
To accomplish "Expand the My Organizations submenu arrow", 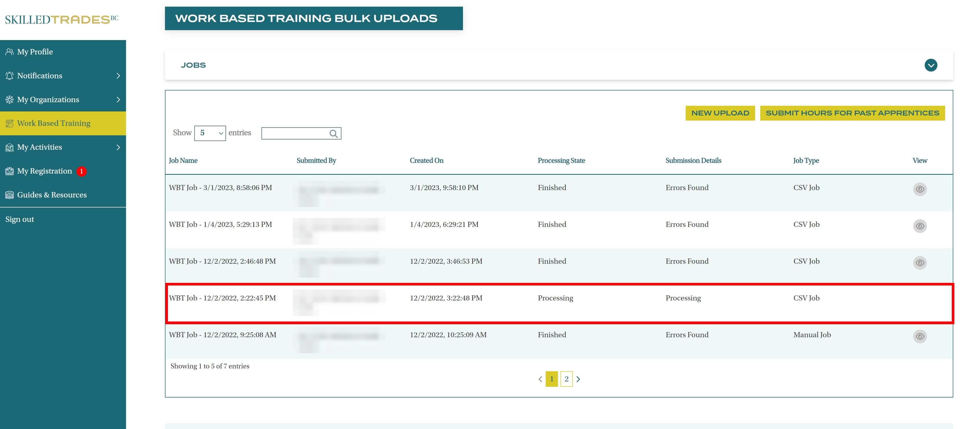I will click(118, 100).
